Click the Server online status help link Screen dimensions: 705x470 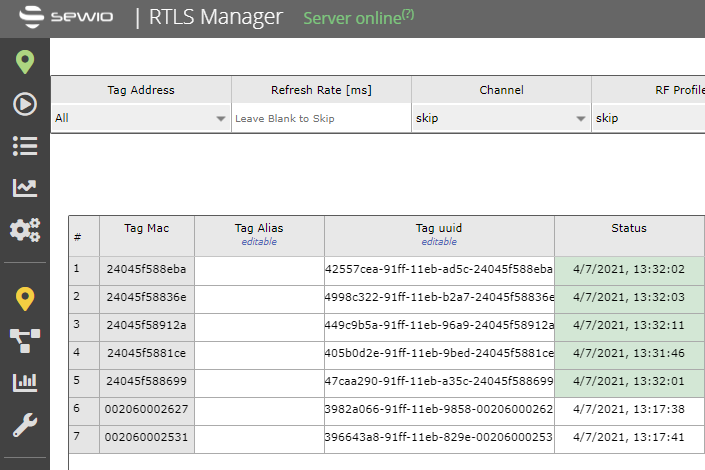click(x=408, y=14)
